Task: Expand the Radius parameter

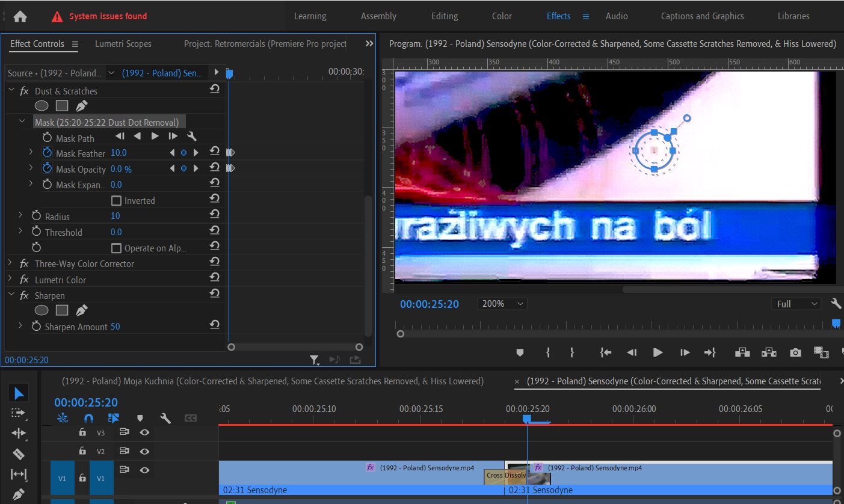Action: click(20, 215)
